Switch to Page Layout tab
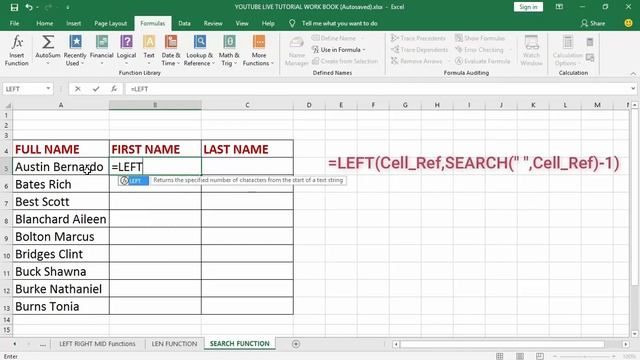This screenshot has height=360, width=640. pos(111,23)
